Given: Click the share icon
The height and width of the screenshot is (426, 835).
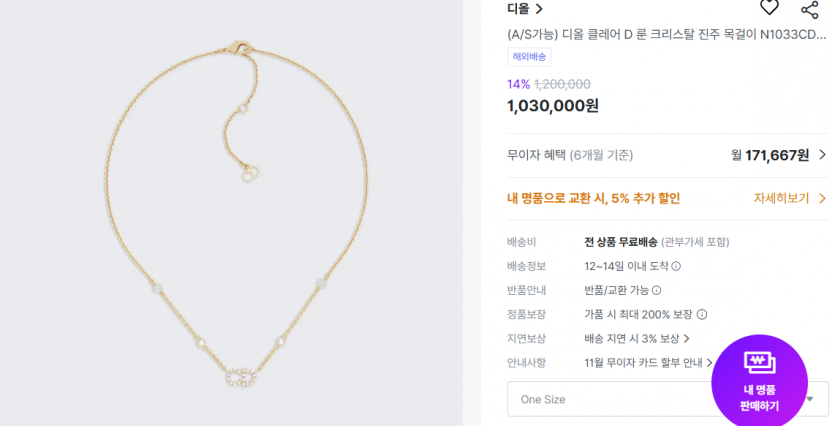Looking at the screenshot, I should [810, 8].
